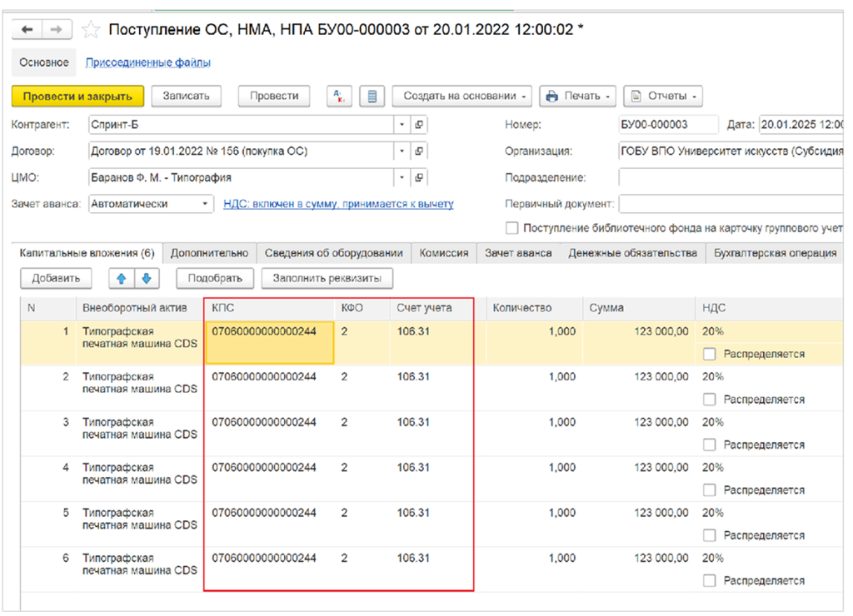The width and height of the screenshot is (853, 616).
Task: Click the Подобрать button
Action: click(215, 278)
